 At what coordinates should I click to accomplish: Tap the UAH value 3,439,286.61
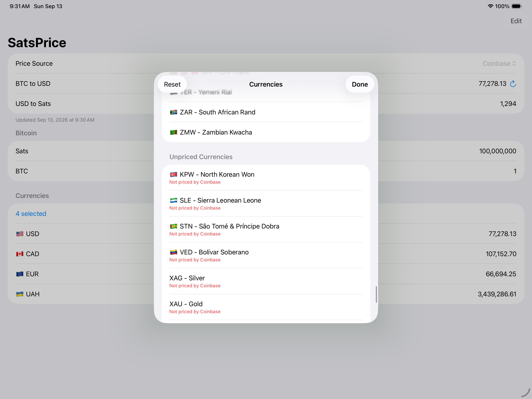coord(497,294)
